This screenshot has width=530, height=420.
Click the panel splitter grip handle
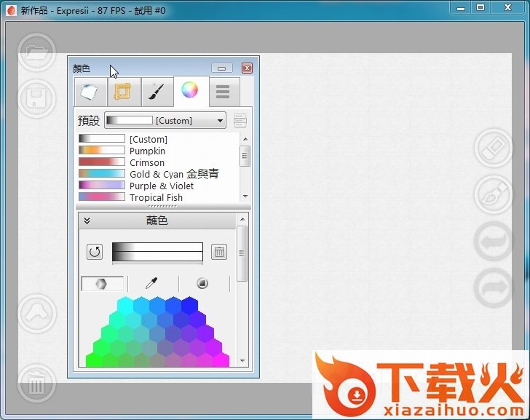click(x=162, y=206)
